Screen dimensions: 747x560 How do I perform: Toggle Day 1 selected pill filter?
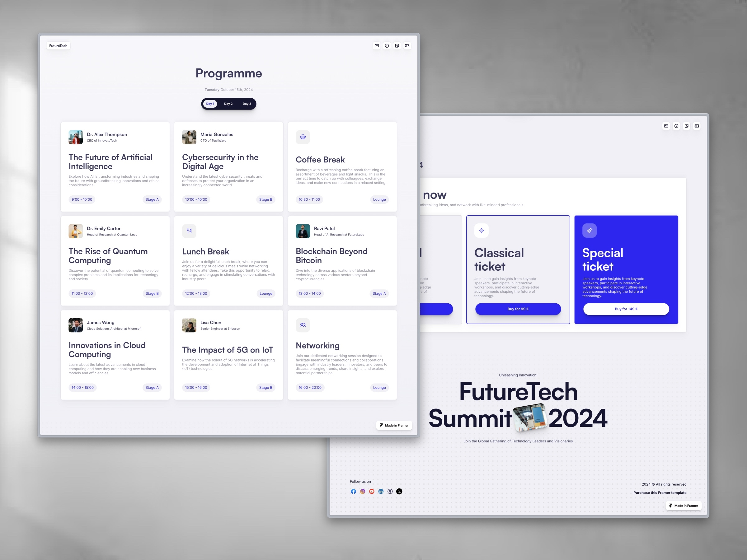coord(211,104)
